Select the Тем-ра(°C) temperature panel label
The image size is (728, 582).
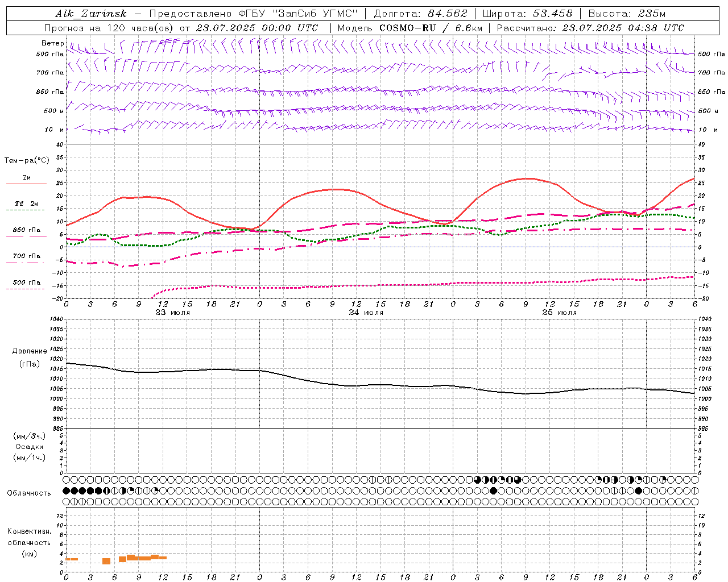27,161
